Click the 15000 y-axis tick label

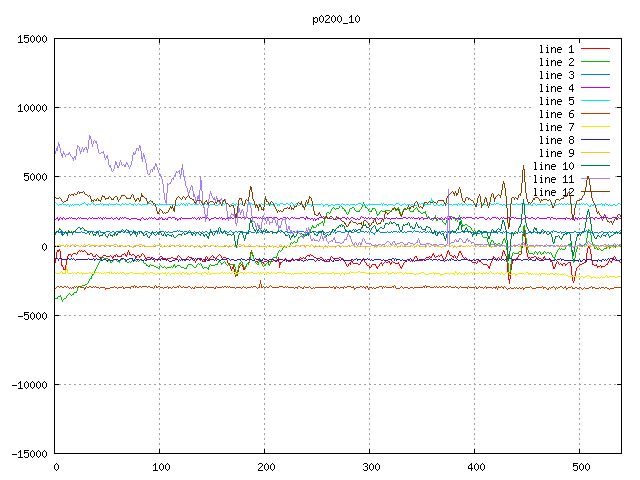pos(32,39)
